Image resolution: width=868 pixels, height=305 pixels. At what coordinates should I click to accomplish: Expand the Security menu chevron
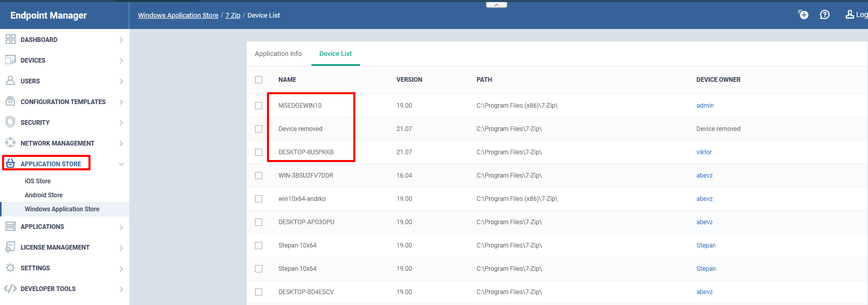coord(121,123)
